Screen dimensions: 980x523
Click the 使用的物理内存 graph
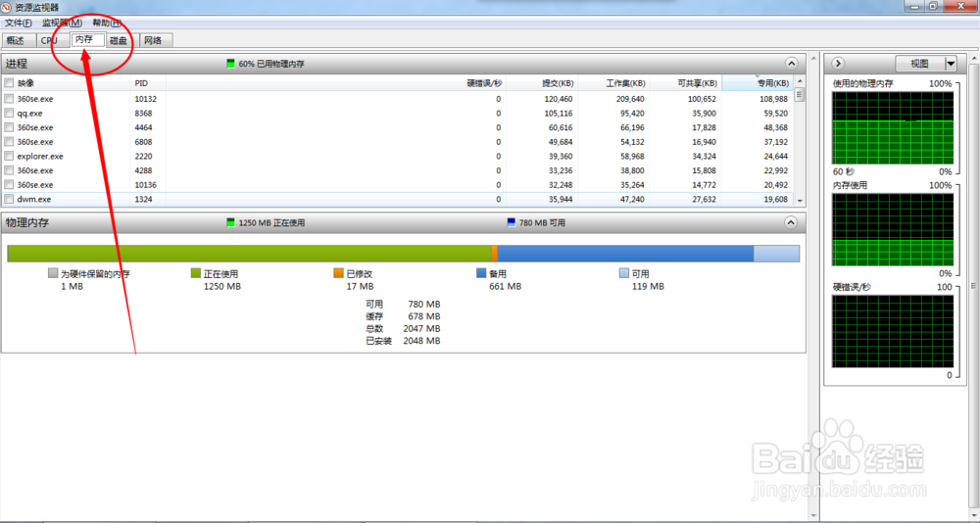point(893,128)
